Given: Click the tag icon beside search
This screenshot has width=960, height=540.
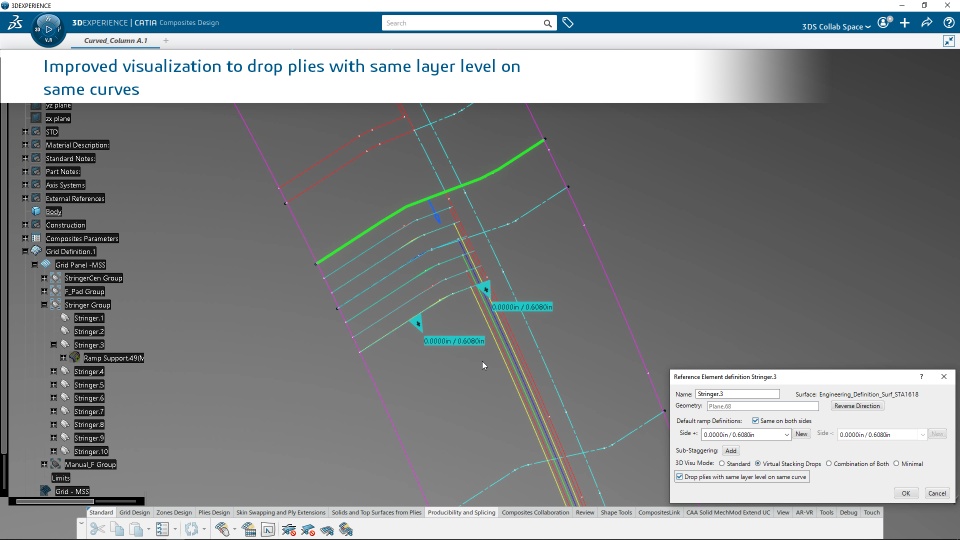Looking at the screenshot, I should pos(568,23).
